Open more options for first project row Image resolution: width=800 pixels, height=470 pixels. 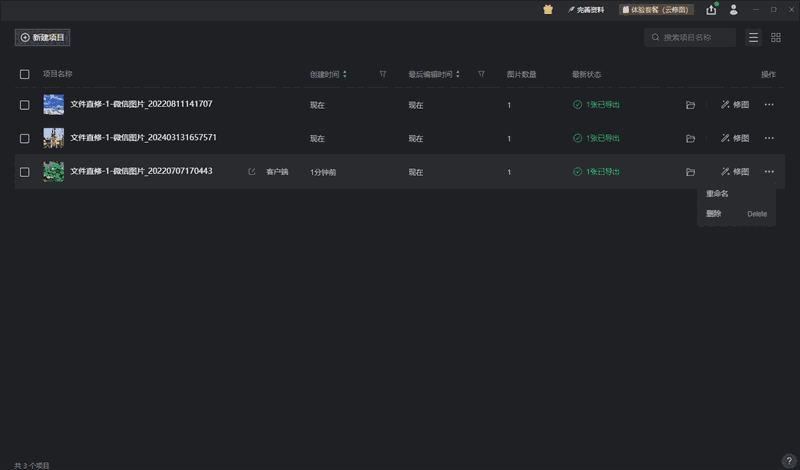pyautogui.click(x=769, y=105)
